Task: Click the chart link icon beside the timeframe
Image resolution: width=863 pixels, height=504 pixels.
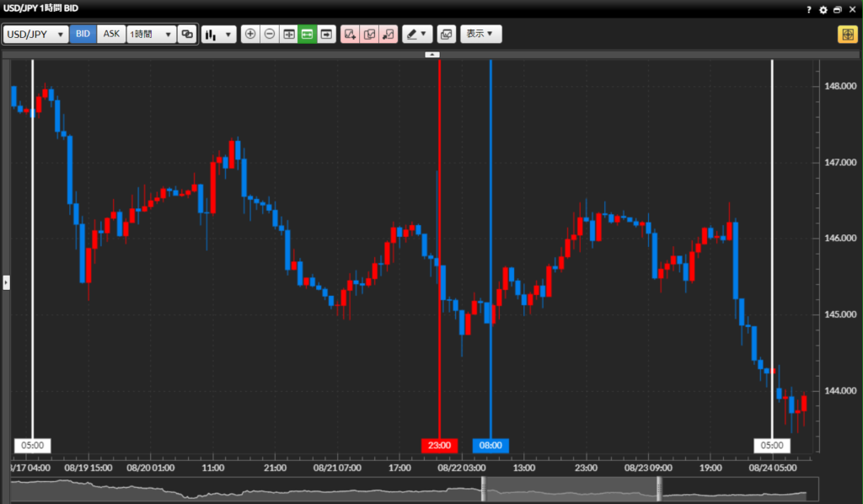Action: (x=187, y=35)
